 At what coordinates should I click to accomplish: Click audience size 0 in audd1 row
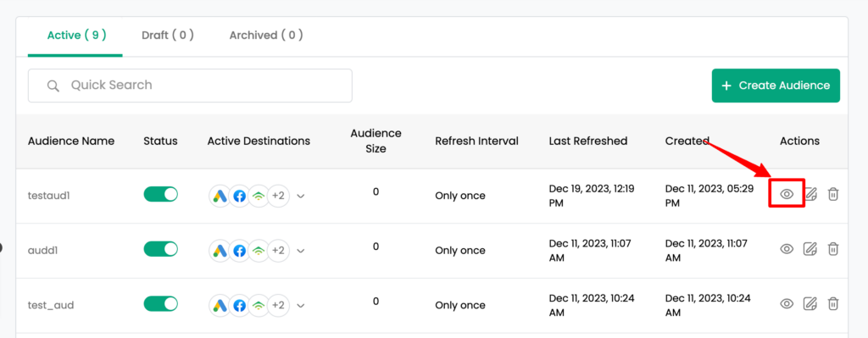[376, 247]
